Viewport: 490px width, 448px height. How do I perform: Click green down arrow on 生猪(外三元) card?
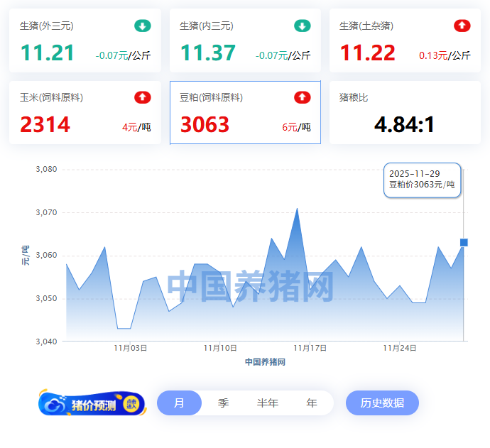pyautogui.click(x=143, y=26)
